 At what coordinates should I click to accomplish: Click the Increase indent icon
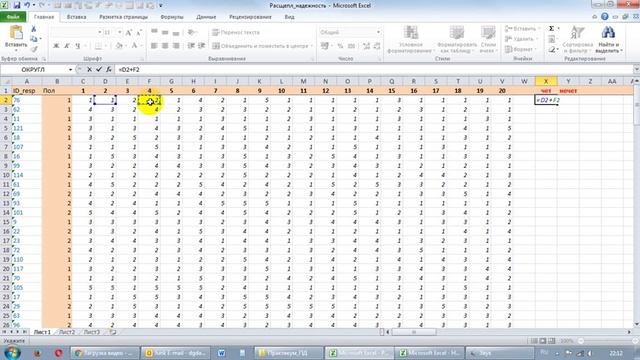201,46
